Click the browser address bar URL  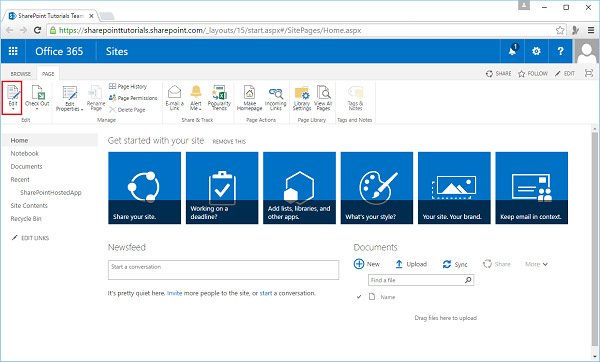tap(210, 30)
